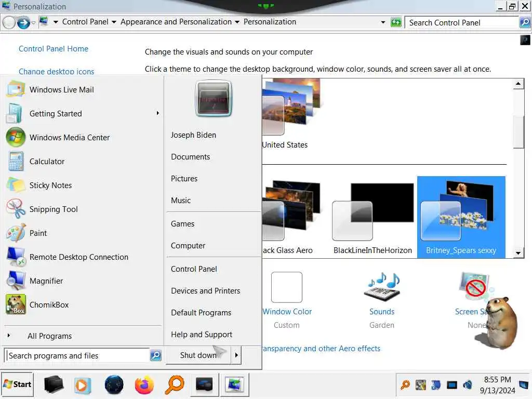Click the Personalization window taskbar button
This screenshot has width=532, height=399.
[x=234, y=385]
